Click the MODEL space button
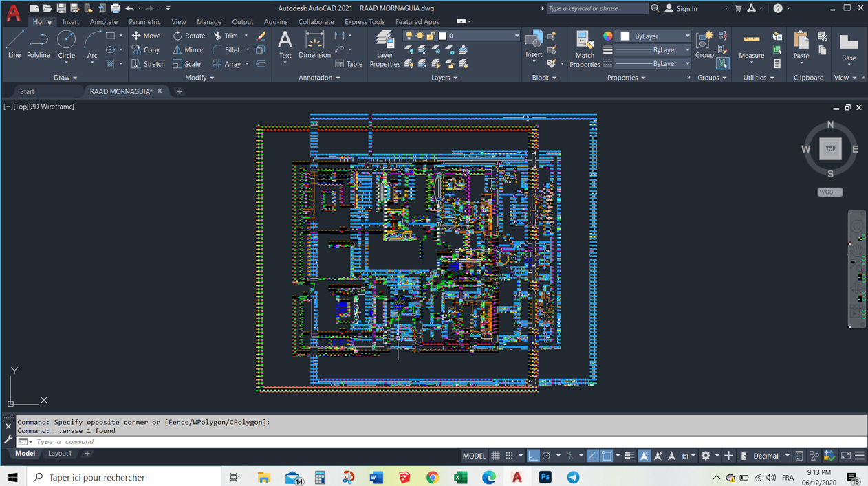 coord(474,456)
